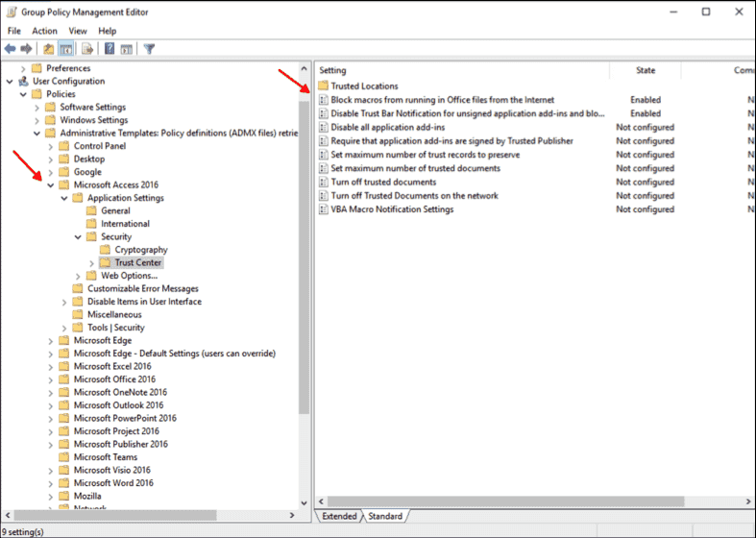Screen dimensions: 756x538
Task: Toggle the action pane toolbar icon
Action: (x=127, y=49)
